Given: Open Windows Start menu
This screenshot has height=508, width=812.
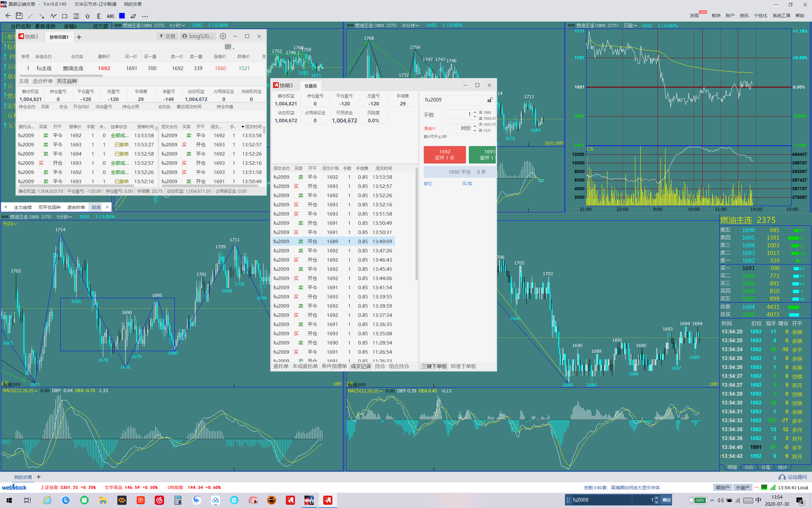Looking at the screenshot, I should pos(9,500).
